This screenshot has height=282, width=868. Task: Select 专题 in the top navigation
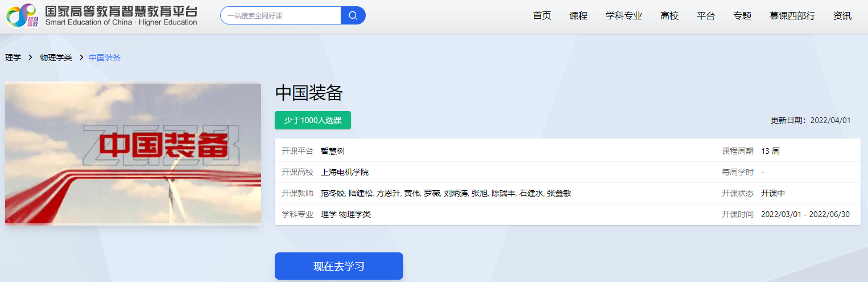[742, 16]
